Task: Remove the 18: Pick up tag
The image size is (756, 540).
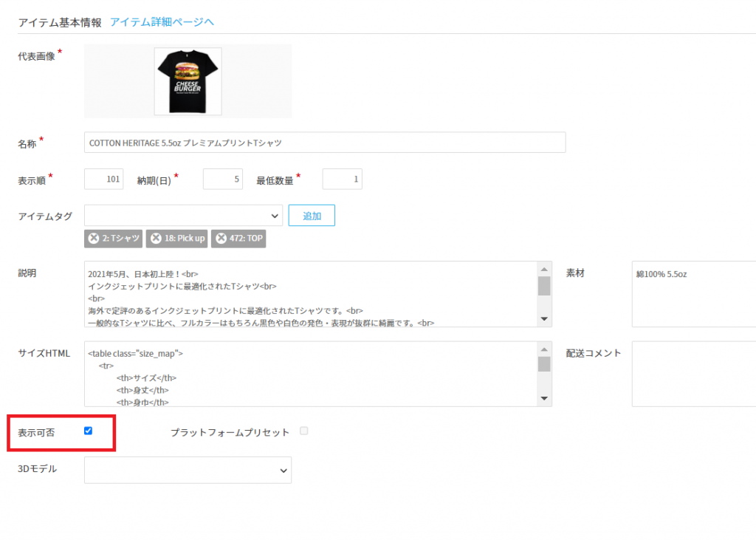Action: (156, 238)
